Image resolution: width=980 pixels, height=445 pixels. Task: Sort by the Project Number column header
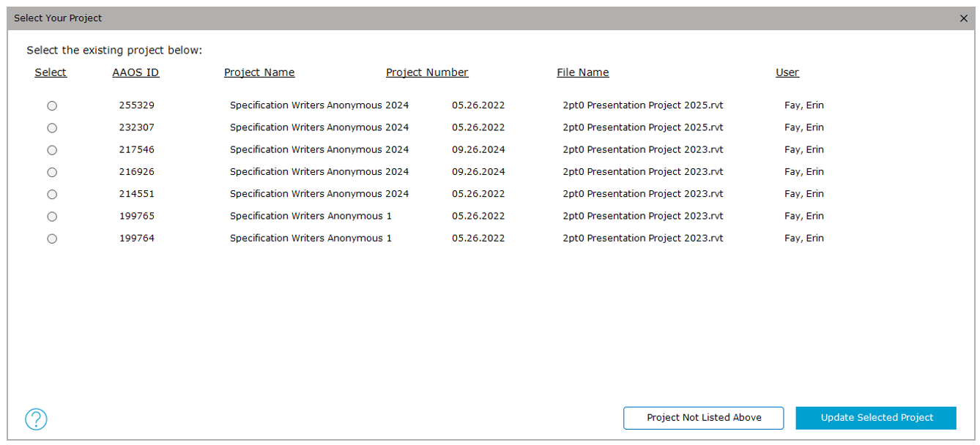(x=427, y=72)
